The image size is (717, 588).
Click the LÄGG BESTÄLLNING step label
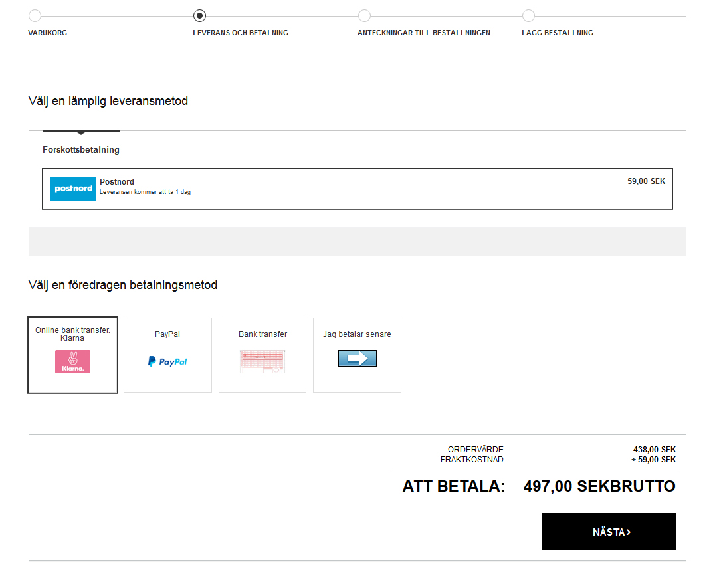point(558,33)
